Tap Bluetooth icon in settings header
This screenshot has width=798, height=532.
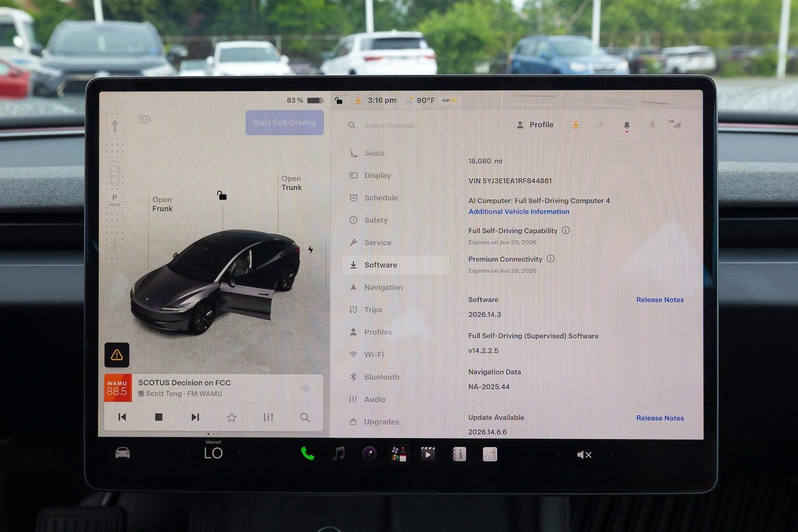[651, 125]
